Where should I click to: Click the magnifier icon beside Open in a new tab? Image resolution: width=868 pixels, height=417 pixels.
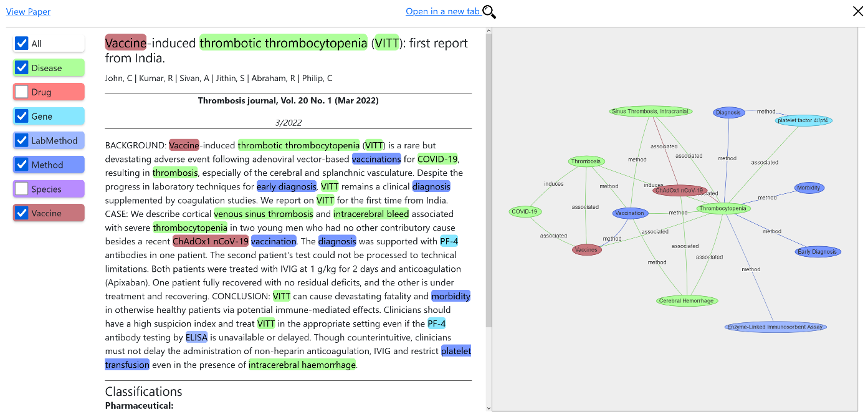point(489,12)
